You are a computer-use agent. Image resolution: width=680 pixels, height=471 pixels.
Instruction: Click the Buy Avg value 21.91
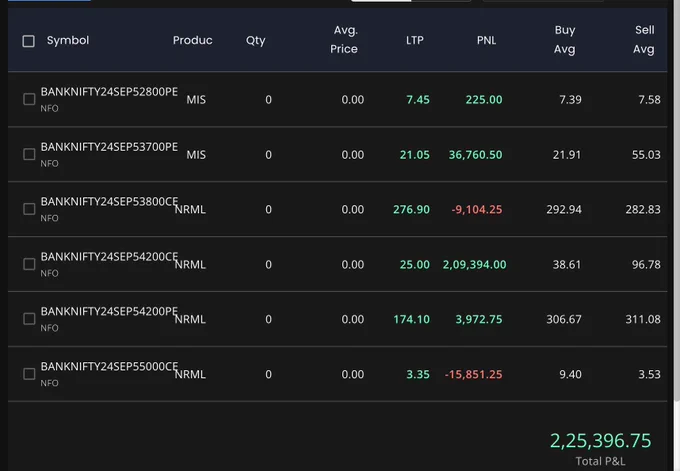pos(567,155)
